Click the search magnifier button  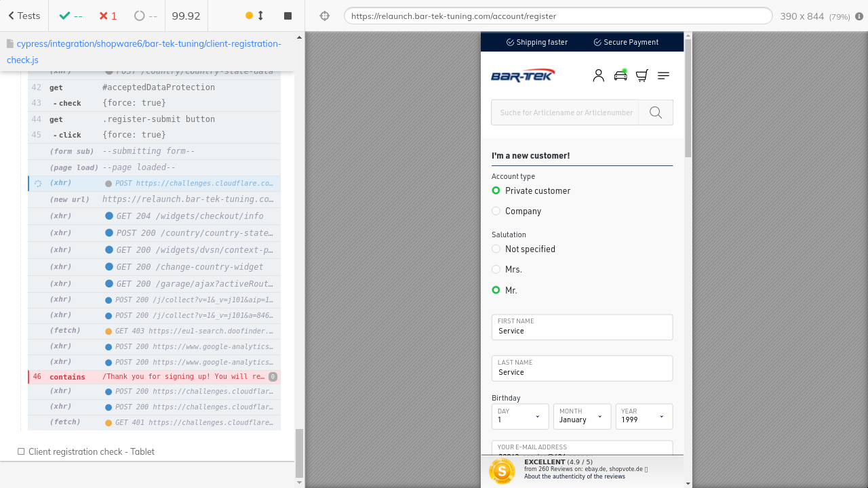pyautogui.click(x=656, y=113)
